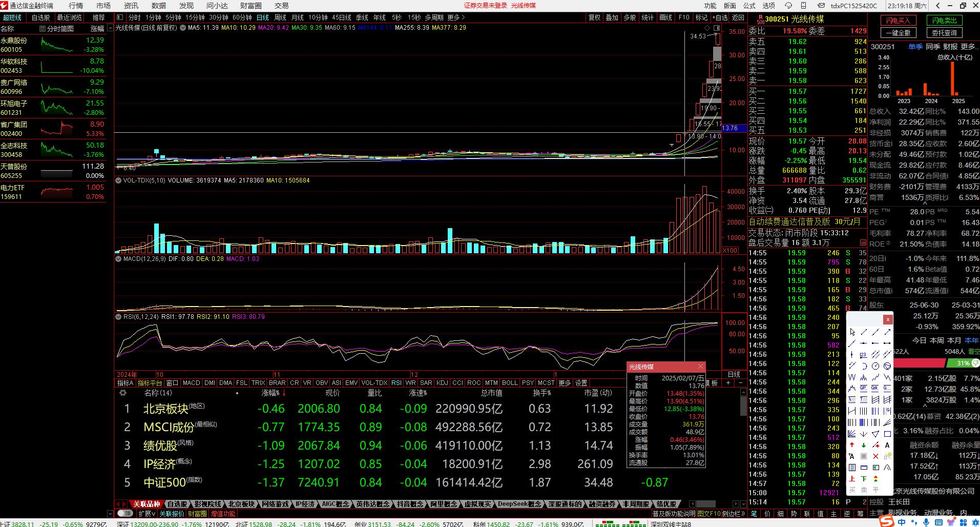
Task: Open the 交易 menu
Action: coord(281,6)
